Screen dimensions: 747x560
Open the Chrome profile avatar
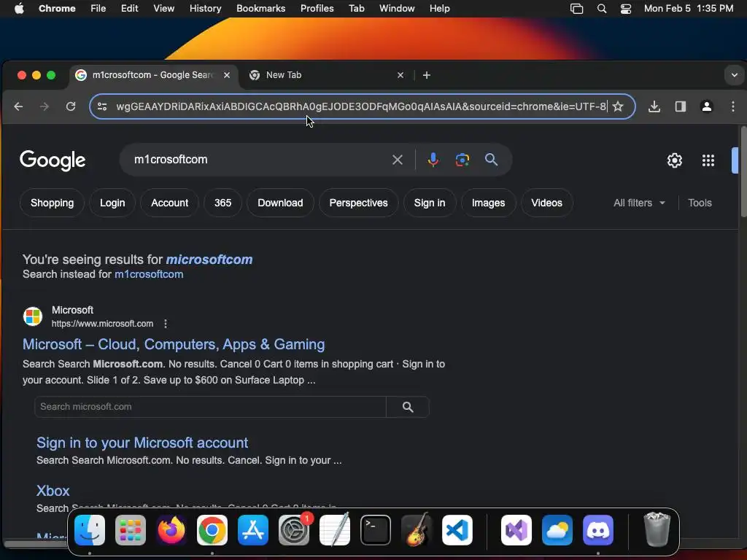click(706, 106)
